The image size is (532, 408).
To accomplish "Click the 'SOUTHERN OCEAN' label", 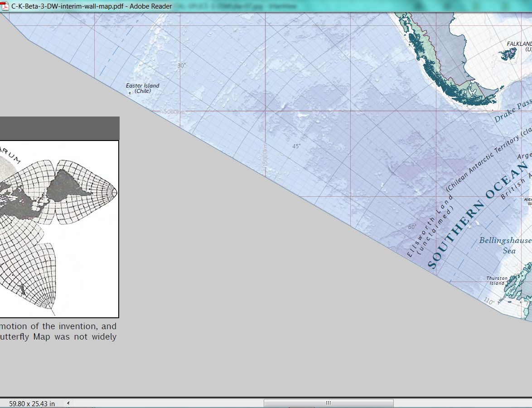I will (478, 215).
